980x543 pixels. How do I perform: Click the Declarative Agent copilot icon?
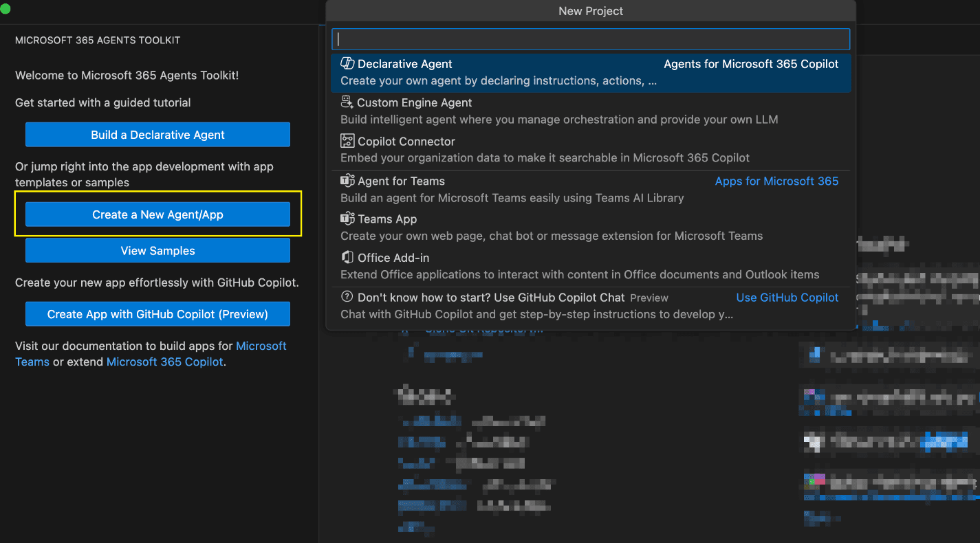click(x=347, y=64)
